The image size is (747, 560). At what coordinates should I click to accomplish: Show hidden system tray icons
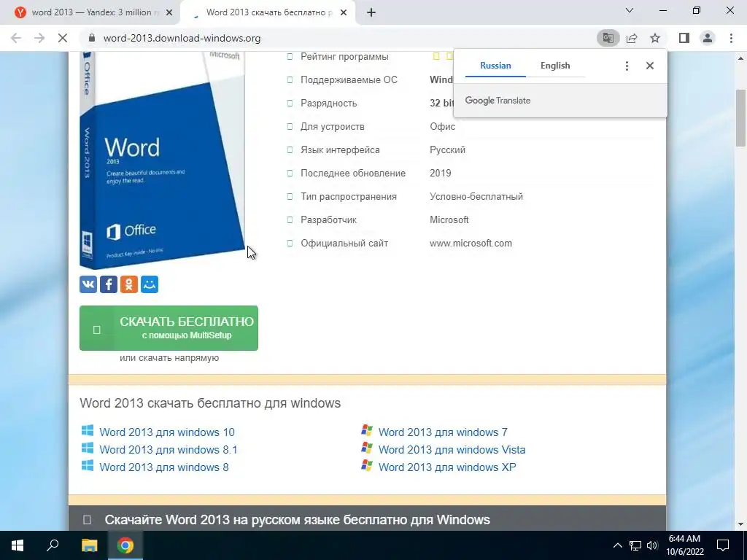coord(617,545)
